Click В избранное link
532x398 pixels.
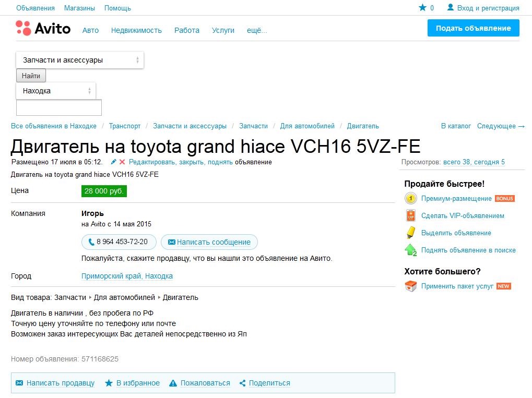(138, 383)
